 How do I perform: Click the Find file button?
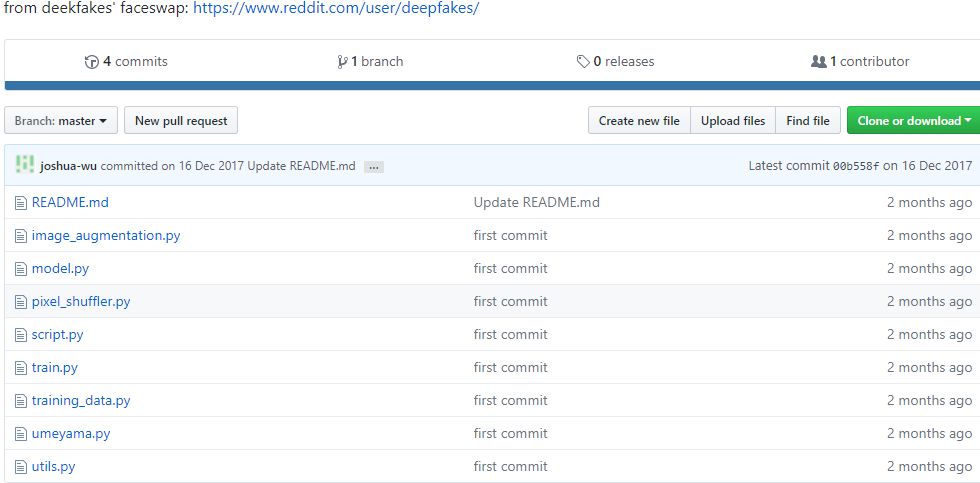808,121
